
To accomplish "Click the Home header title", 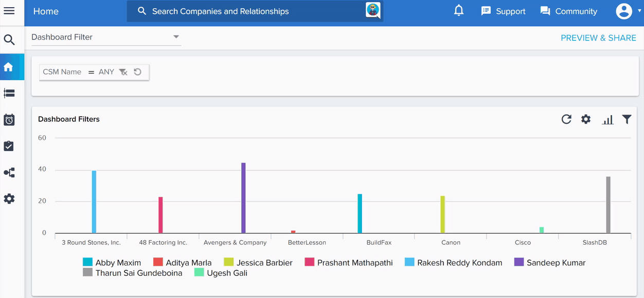I will point(46,11).
